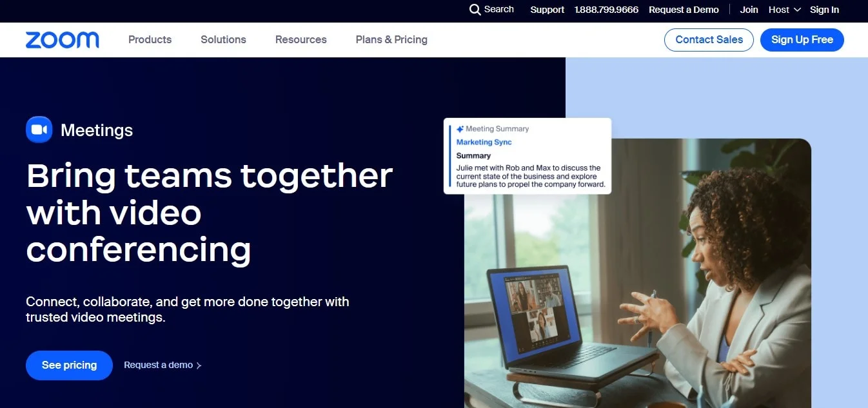Click the arrow after Request a demo
Image resolution: width=868 pixels, height=408 pixels.
point(199,365)
